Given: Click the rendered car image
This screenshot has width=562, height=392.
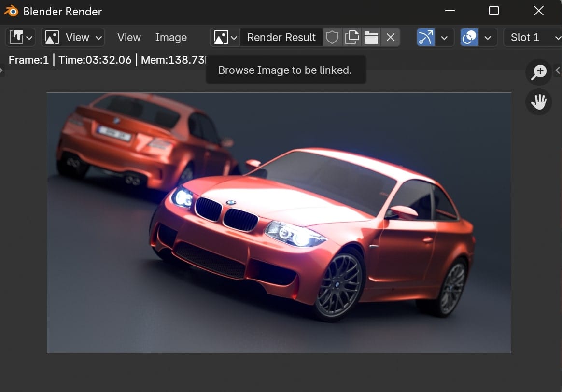Looking at the screenshot, I should tap(279, 222).
